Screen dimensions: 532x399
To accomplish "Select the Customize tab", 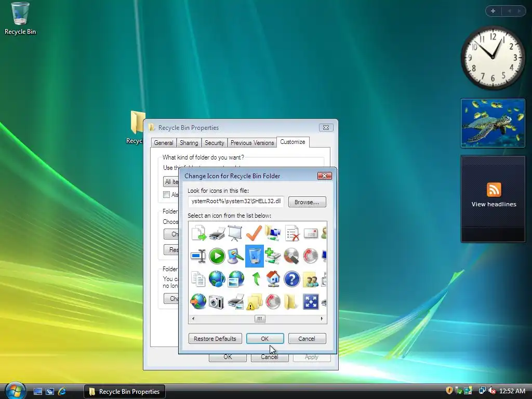I will (x=293, y=142).
